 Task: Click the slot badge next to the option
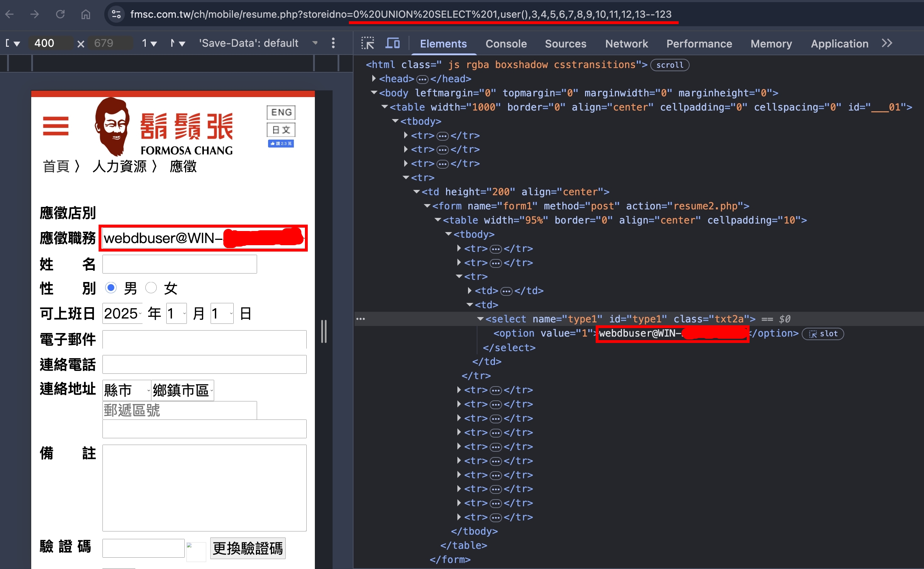(823, 334)
